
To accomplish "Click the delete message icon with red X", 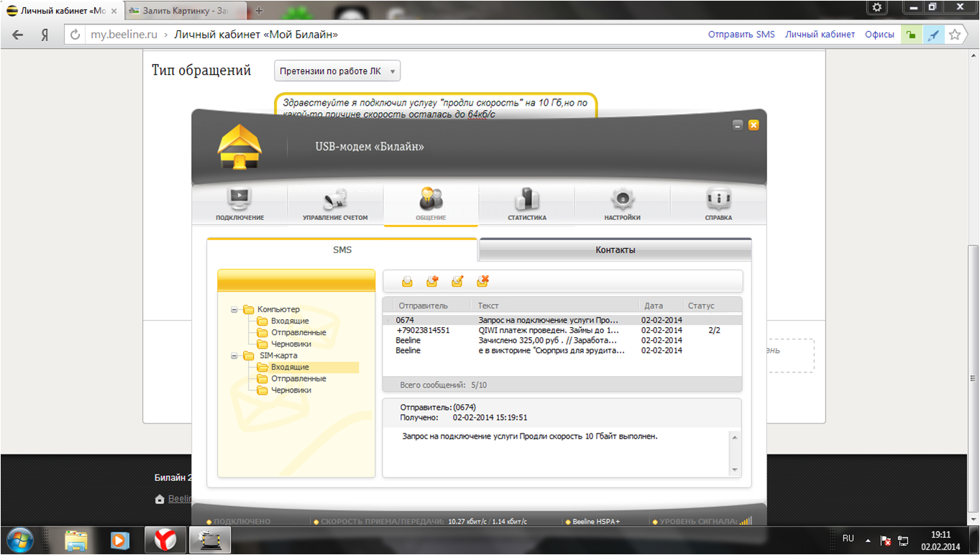I will coord(483,281).
